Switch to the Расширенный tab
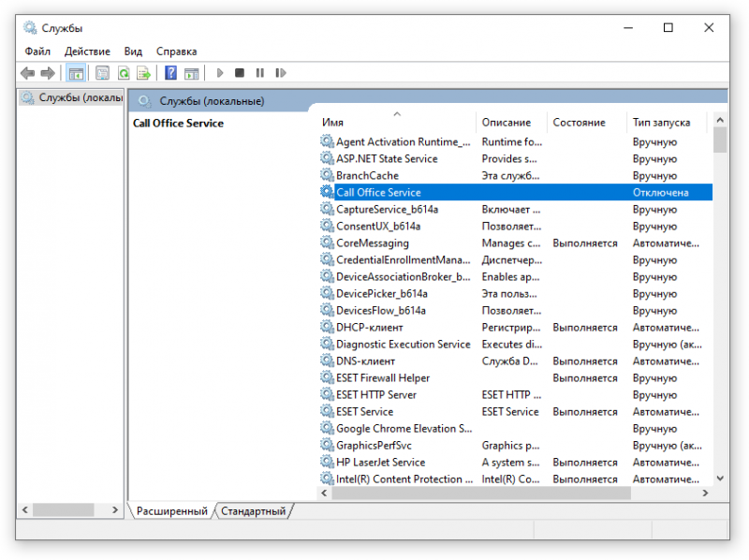This screenshot has width=749, height=560. pos(172,511)
